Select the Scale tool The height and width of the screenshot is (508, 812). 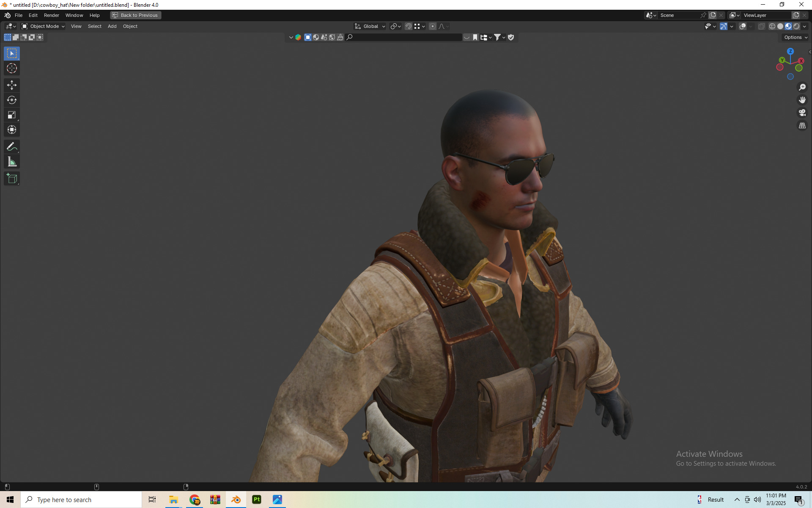(12, 115)
